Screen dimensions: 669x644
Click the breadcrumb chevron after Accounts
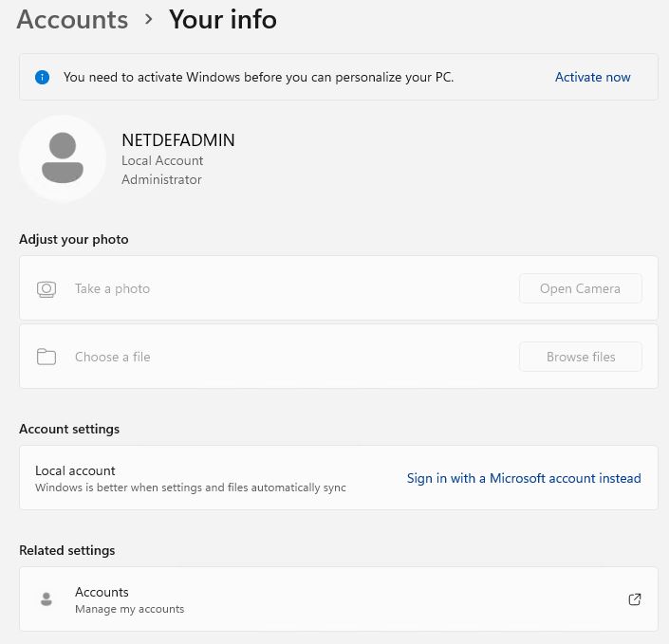tap(149, 19)
